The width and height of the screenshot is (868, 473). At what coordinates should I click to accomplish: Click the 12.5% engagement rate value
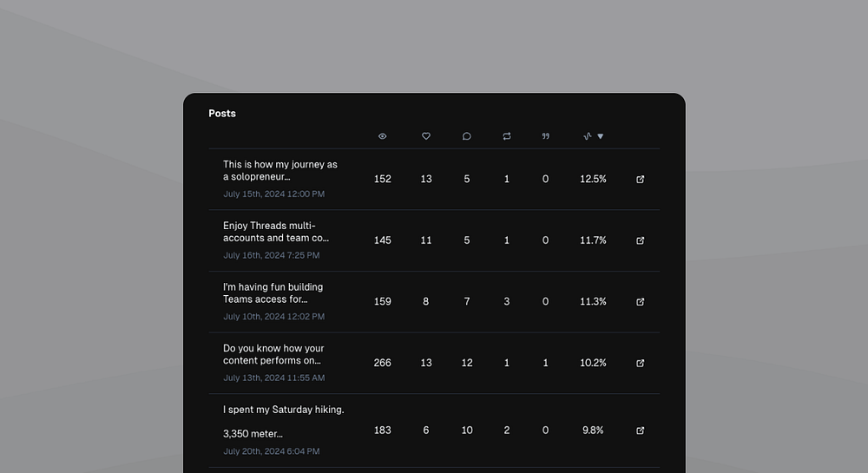pyautogui.click(x=593, y=180)
